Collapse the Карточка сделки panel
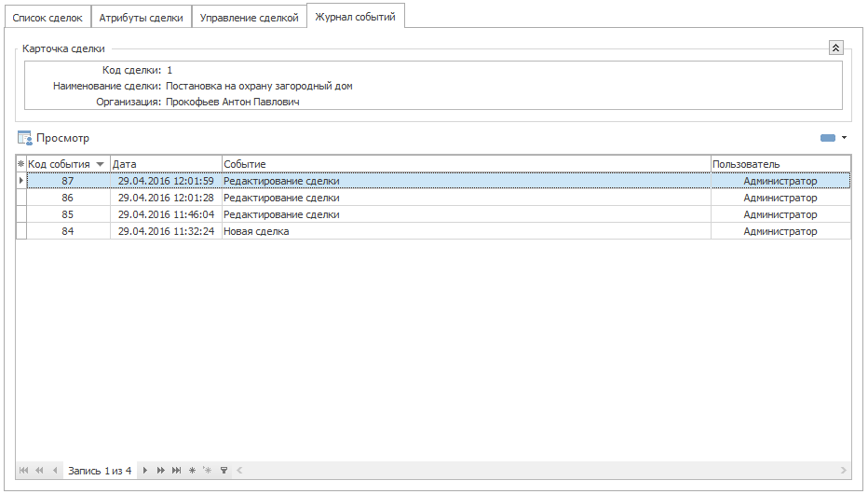 (x=836, y=48)
